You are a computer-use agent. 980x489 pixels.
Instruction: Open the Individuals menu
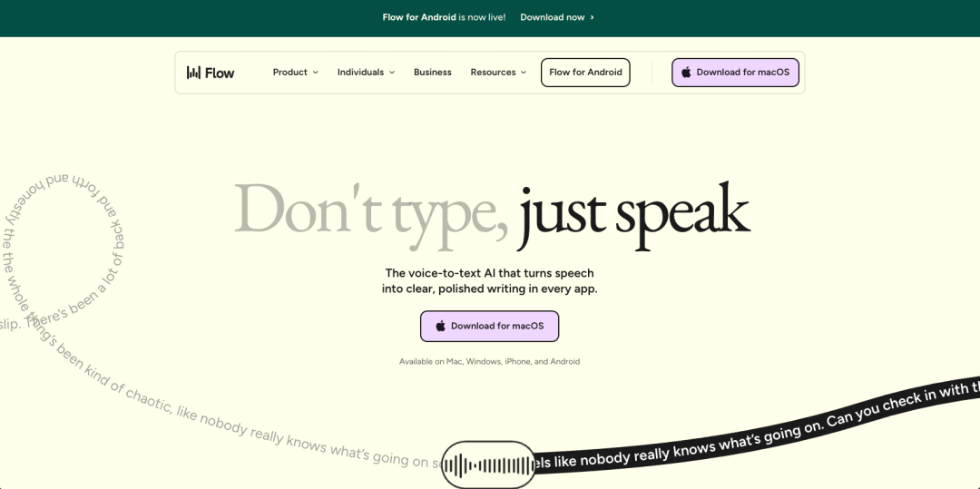coord(367,73)
